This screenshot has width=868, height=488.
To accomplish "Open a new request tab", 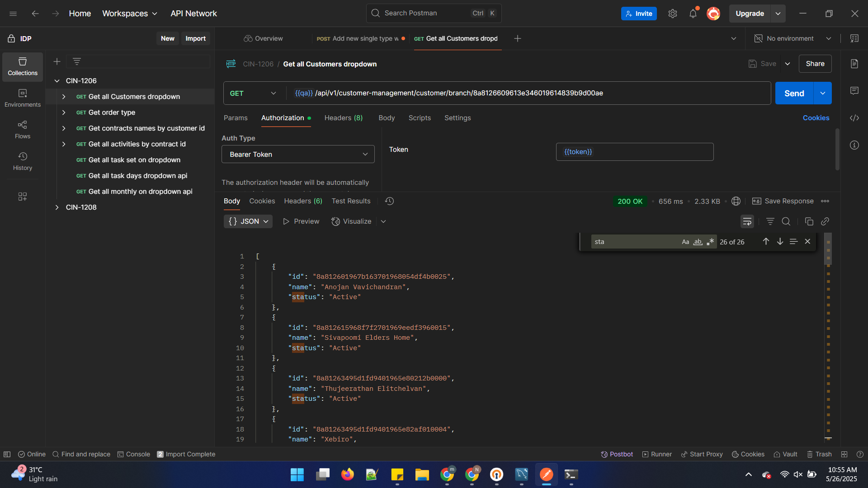I will coord(518,38).
